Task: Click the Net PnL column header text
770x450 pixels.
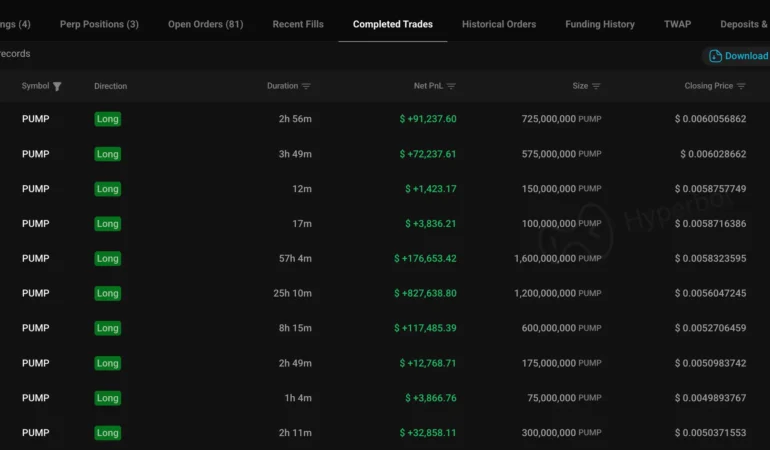Action: point(428,86)
